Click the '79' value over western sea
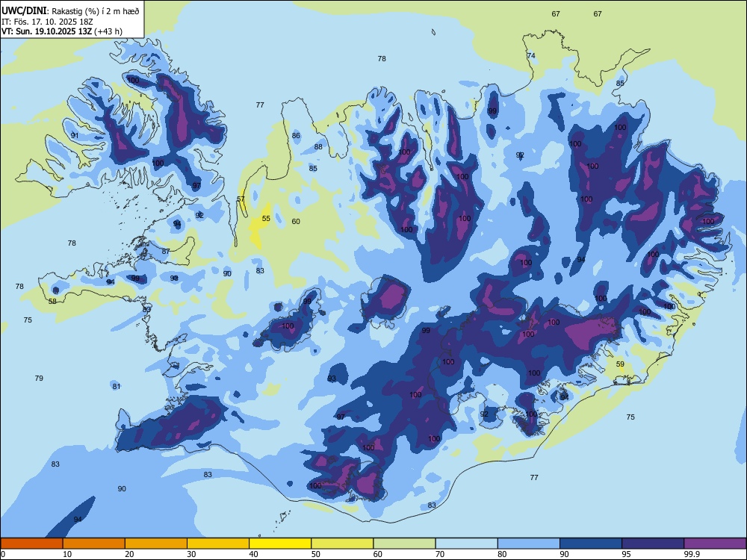Viewport: 747px width, 560px height. [39, 378]
